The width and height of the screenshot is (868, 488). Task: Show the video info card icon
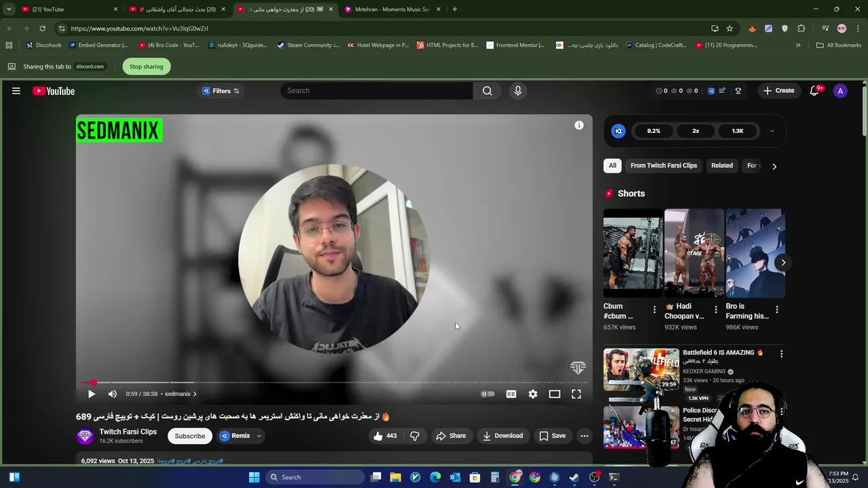(579, 125)
